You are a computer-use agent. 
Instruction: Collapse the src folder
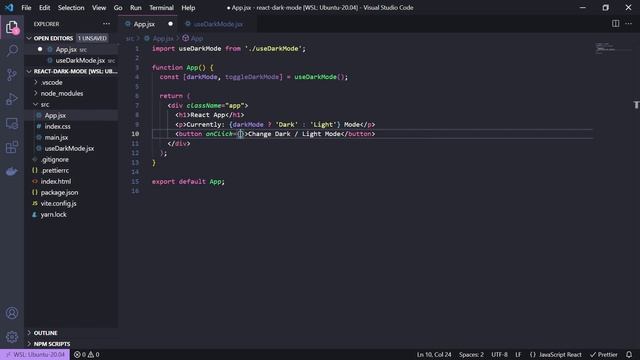[x=44, y=104]
